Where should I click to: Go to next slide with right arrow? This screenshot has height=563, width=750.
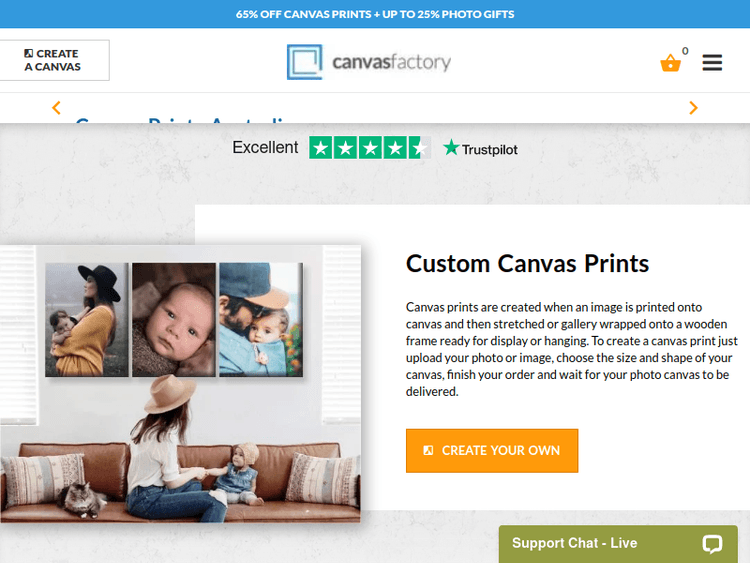click(x=693, y=108)
